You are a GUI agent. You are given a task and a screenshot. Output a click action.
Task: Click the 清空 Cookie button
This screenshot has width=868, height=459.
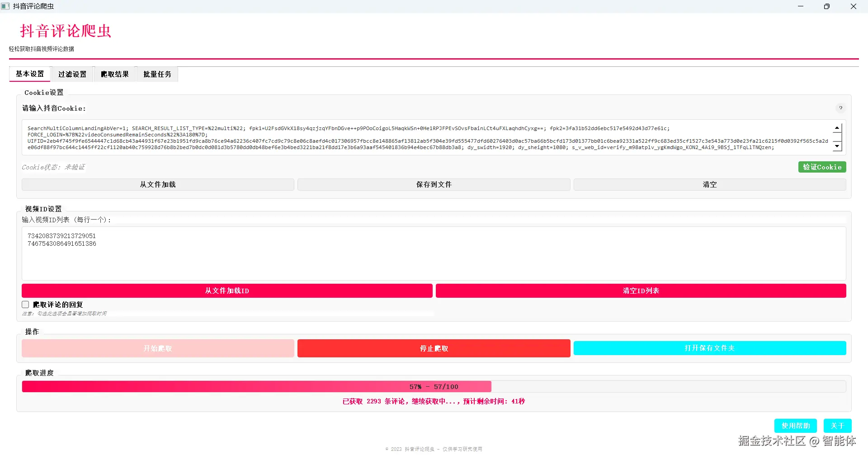[710, 184]
